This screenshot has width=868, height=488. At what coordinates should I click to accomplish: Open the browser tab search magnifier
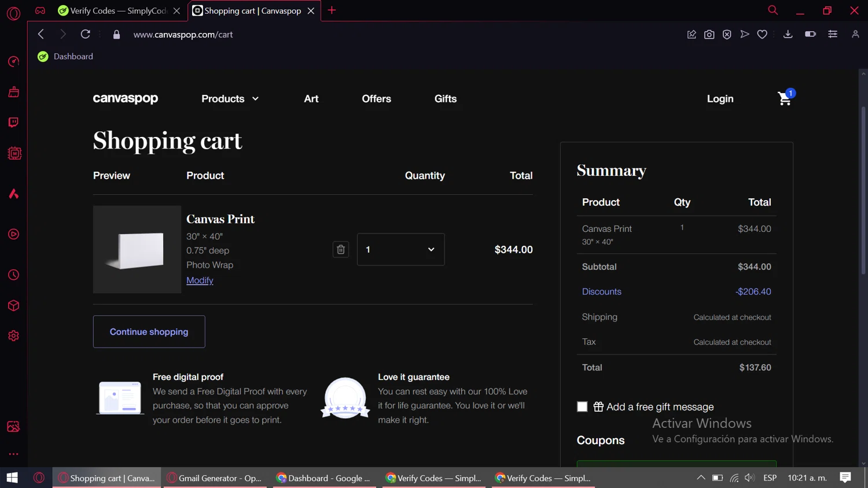point(773,10)
